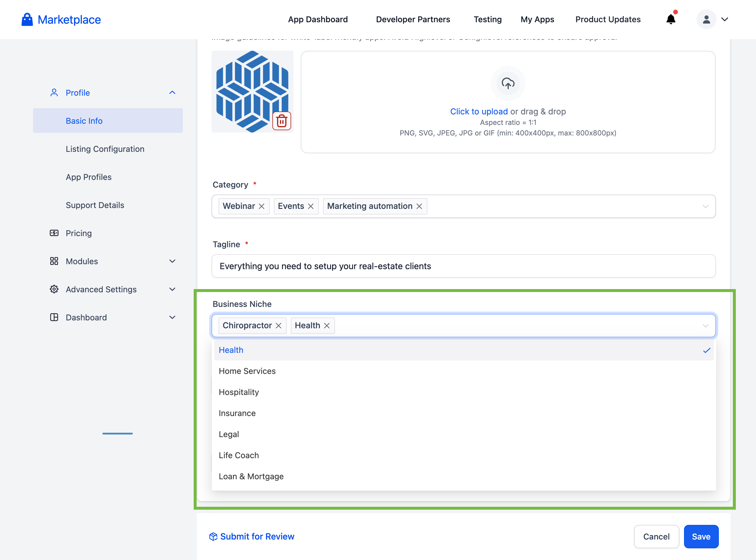Collapse the Profile sidebar section
Image resolution: width=756 pixels, height=560 pixels.
172,92
